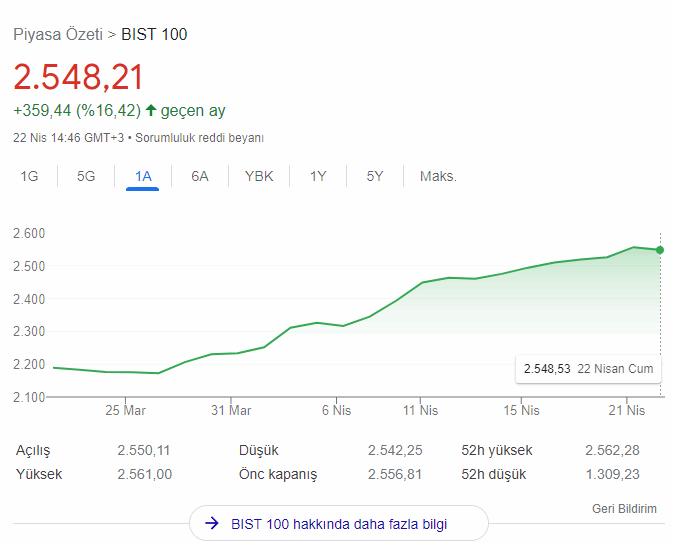Click the 52h yüksek value 2.562,28

[x=612, y=451]
